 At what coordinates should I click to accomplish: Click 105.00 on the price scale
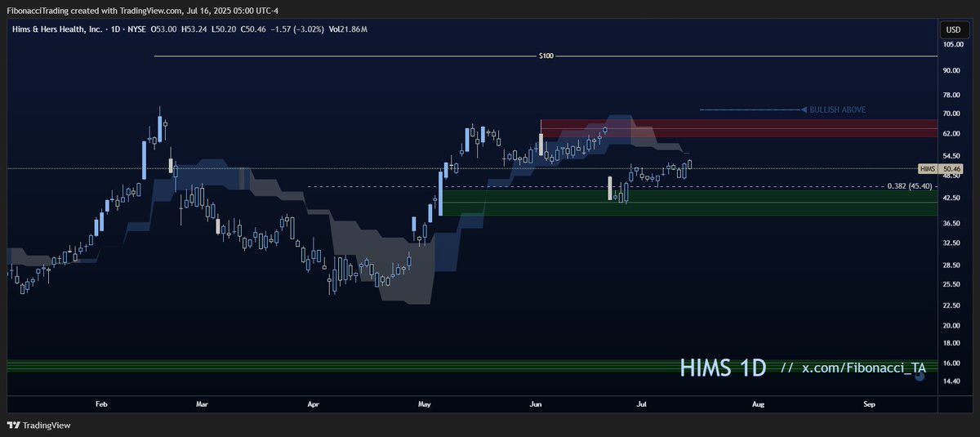[952, 45]
